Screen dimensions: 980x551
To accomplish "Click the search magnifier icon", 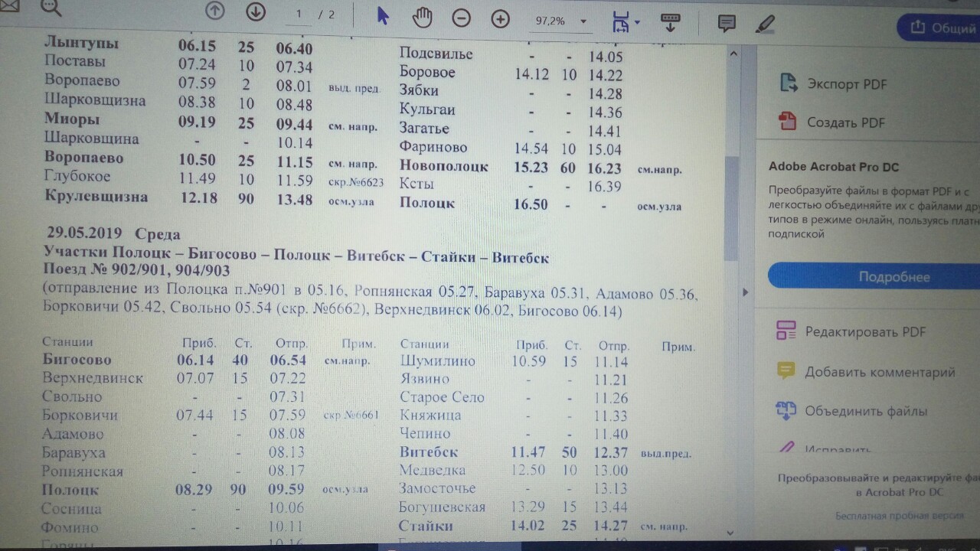I will pyautogui.click(x=51, y=8).
